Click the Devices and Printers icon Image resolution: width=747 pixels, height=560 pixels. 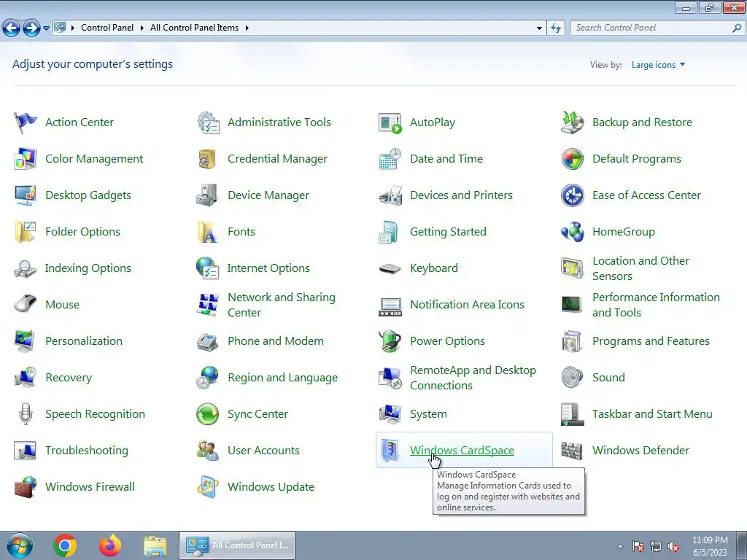click(x=390, y=195)
